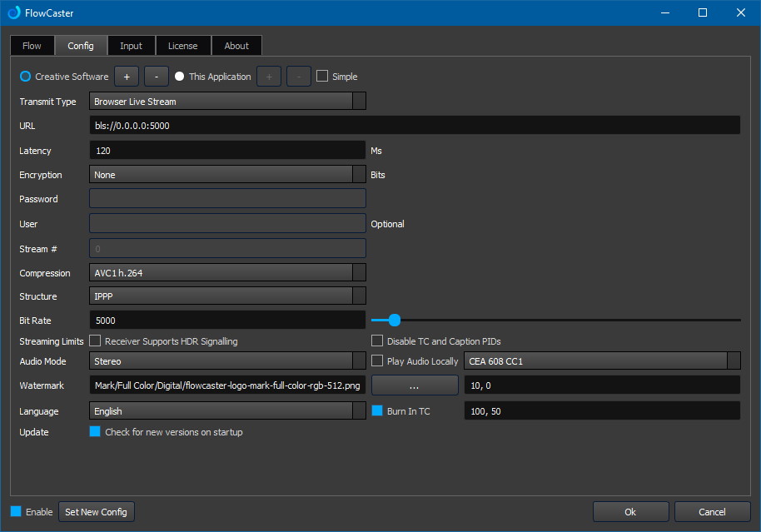The image size is (761, 532).
Task: Click the Watermark file path field
Action: (227, 385)
